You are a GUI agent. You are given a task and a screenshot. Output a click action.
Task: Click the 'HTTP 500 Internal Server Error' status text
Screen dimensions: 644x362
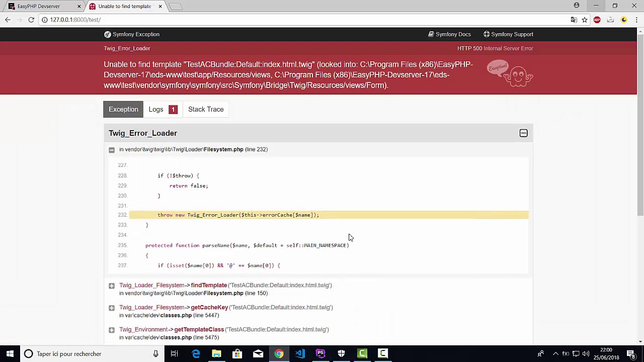pos(495,48)
